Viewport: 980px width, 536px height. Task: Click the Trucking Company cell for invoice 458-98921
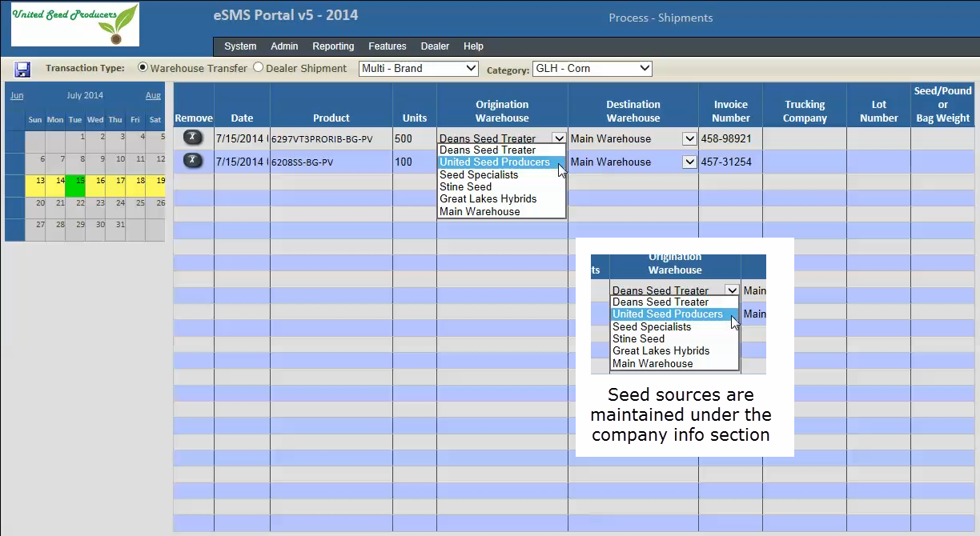(x=805, y=138)
